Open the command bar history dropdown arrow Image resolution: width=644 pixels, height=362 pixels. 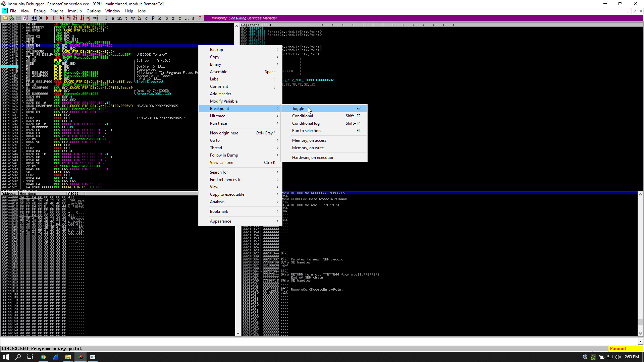click(x=640, y=342)
